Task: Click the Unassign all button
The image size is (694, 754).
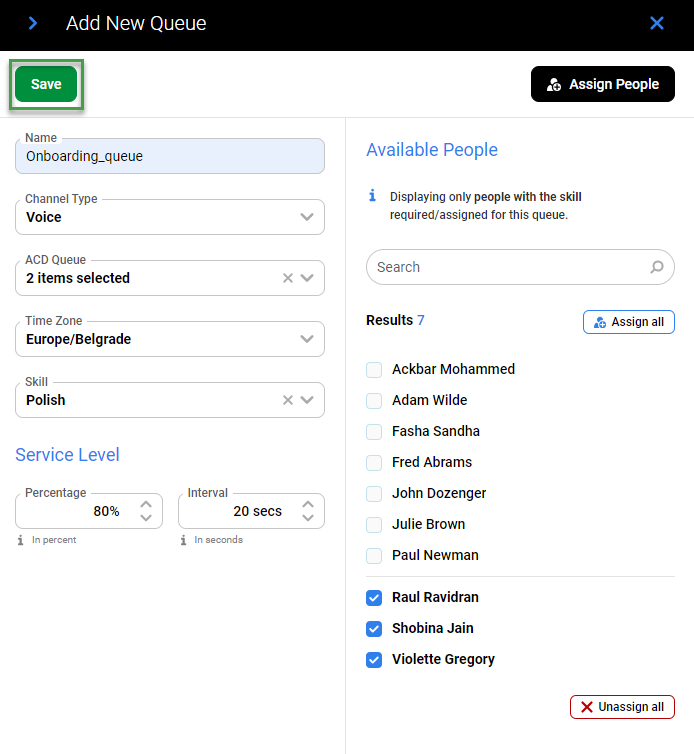Action: [622, 707]
